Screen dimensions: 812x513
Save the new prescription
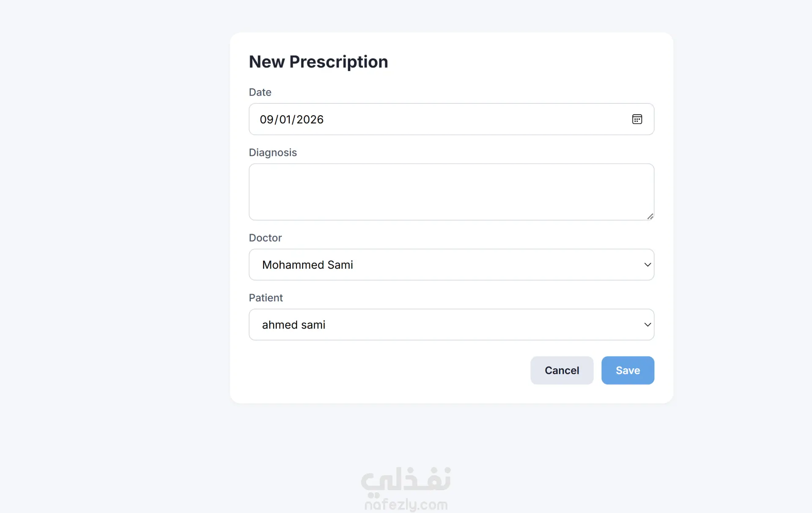click(628, 370)
